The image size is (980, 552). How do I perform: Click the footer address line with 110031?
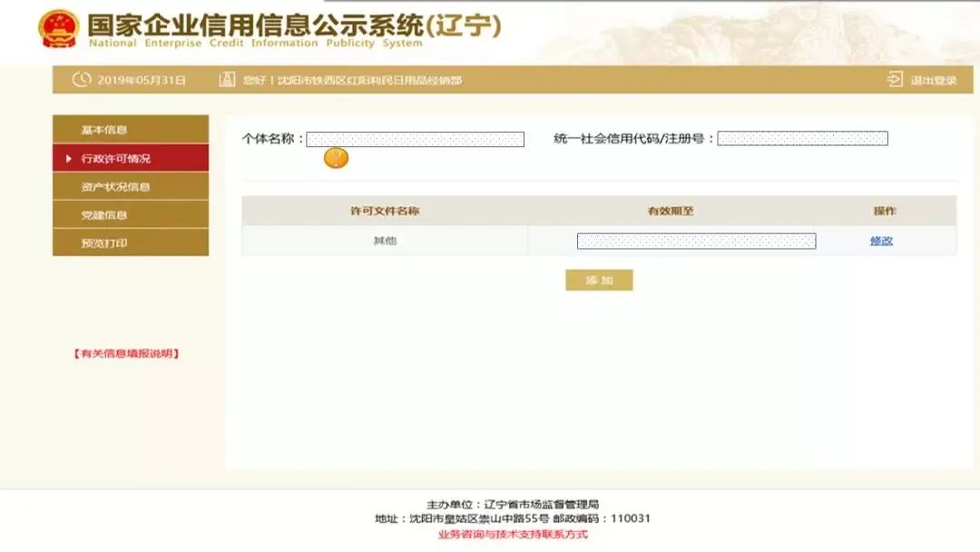click(513, 518)
